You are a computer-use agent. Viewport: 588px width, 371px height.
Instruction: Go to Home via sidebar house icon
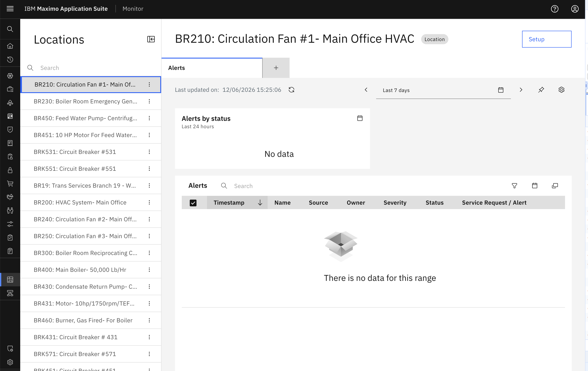[x=10, y=46]
